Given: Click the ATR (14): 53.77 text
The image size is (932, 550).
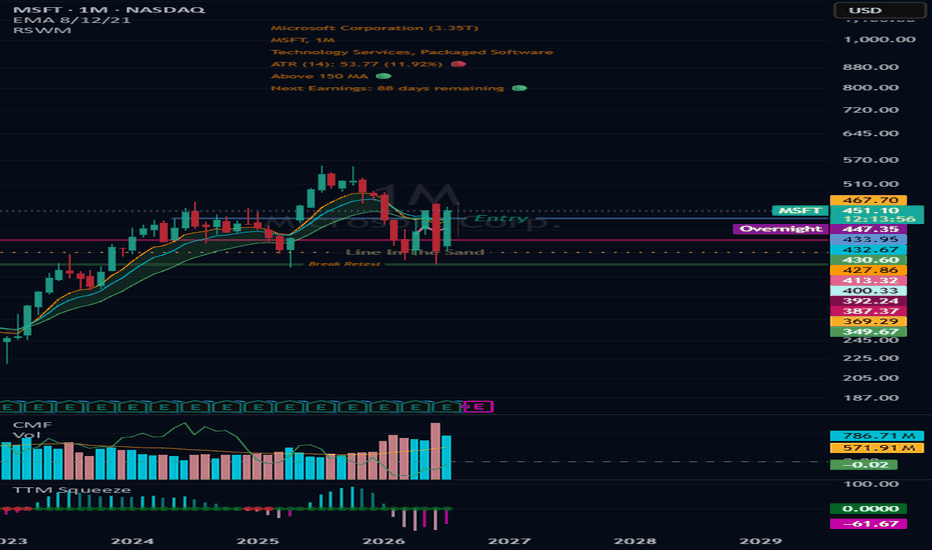Looking at the screenshot, I should click(x=357, y=64).
